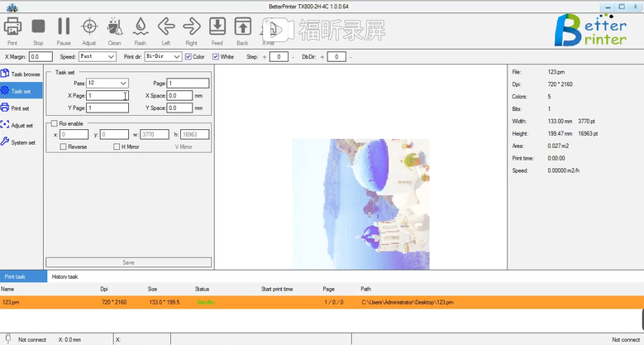Click the Save button
The height and width of the screenshot is (345, 644).
(x=128, y=262)
